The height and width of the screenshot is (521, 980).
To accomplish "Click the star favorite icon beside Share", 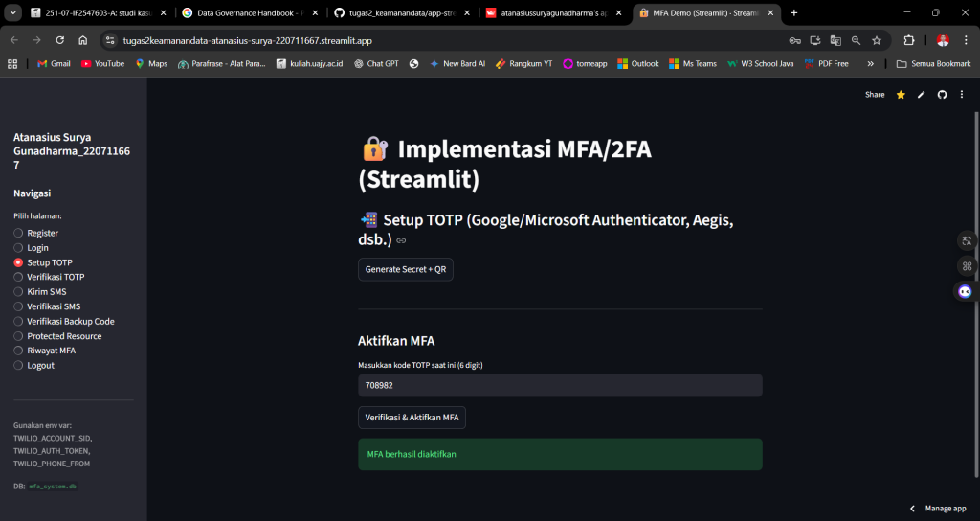I will 901,95.
